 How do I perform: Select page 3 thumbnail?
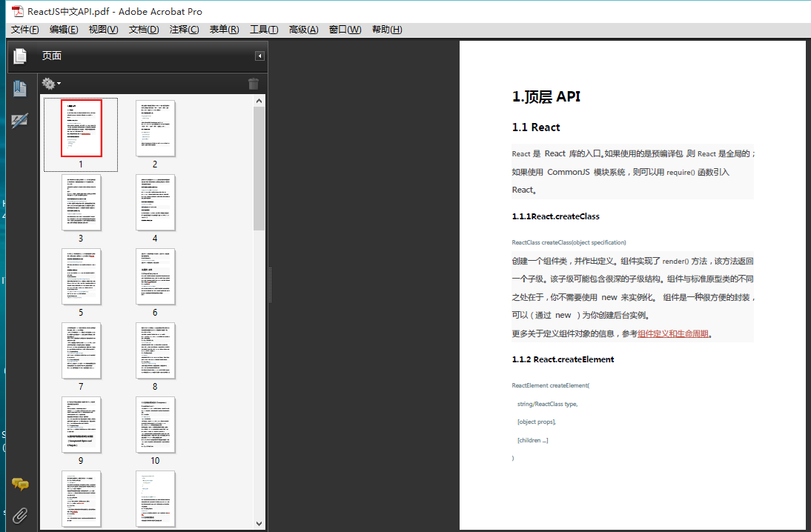point(82,202)
